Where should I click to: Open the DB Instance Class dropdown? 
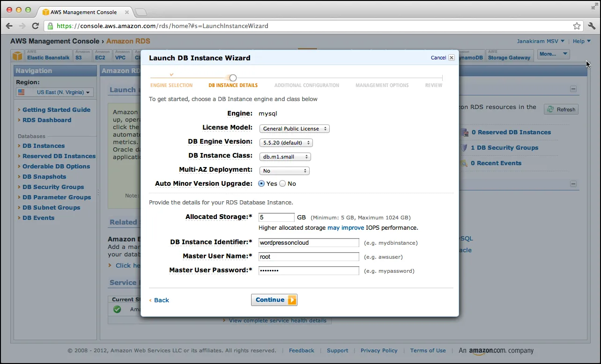click(x=285, y=157)
